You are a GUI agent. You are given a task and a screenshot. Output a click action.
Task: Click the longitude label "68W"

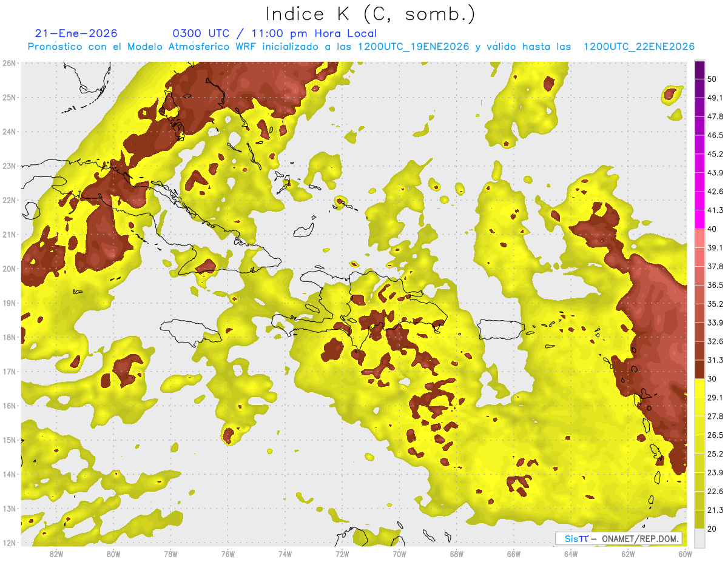coord(457,554)
